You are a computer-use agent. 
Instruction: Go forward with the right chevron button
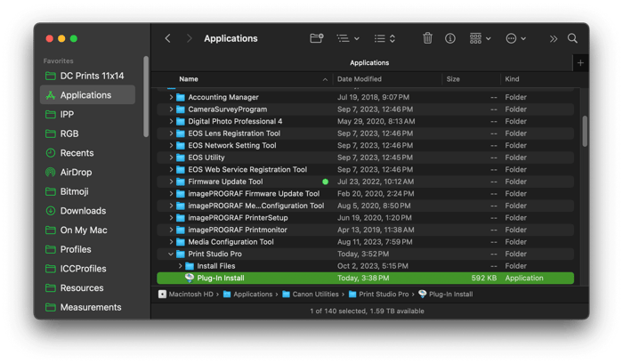coord(189,38)
